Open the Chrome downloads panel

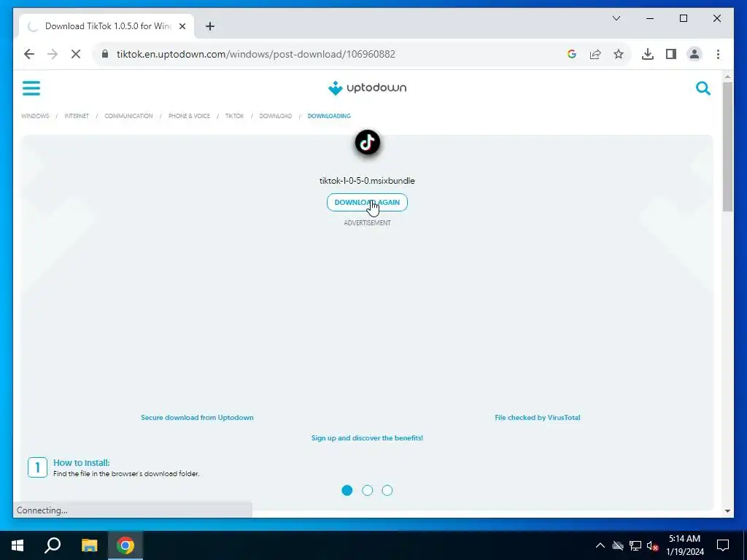[x=648, y=54]
